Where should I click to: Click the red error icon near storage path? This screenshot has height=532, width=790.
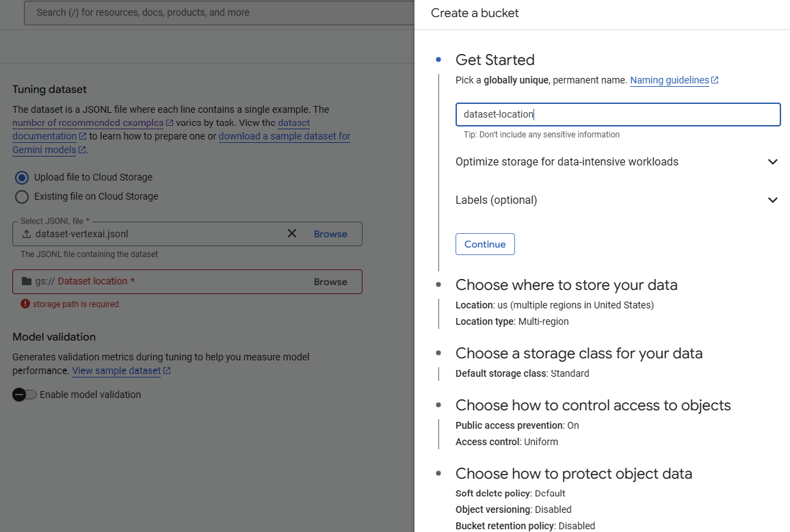25,304
